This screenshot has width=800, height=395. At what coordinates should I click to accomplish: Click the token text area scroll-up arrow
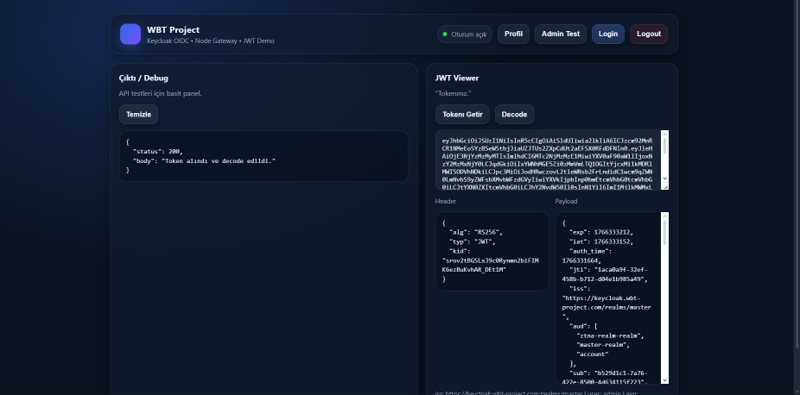click(x=665, y=134)
